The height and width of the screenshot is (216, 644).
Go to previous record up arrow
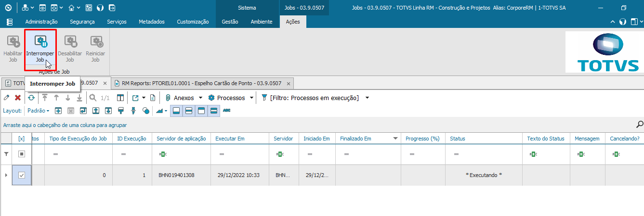pos(56,98)
